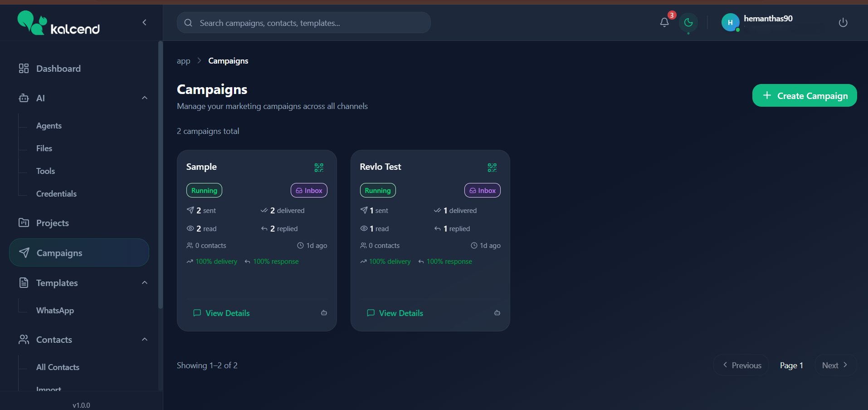Navigate to the Dashboard menu item
Screen dimensions: 868x410
point(58,68)
